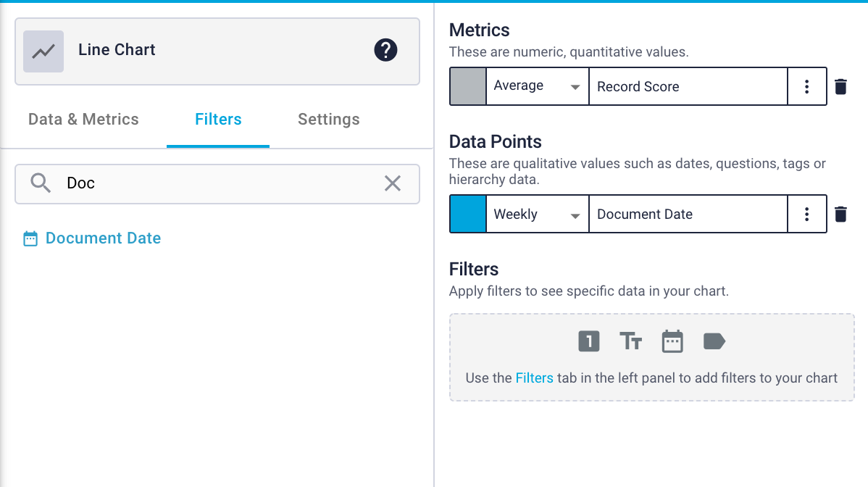The image size is (868, 487).
Task: Open options menu for Document Date data point
Action: (807, 214)
